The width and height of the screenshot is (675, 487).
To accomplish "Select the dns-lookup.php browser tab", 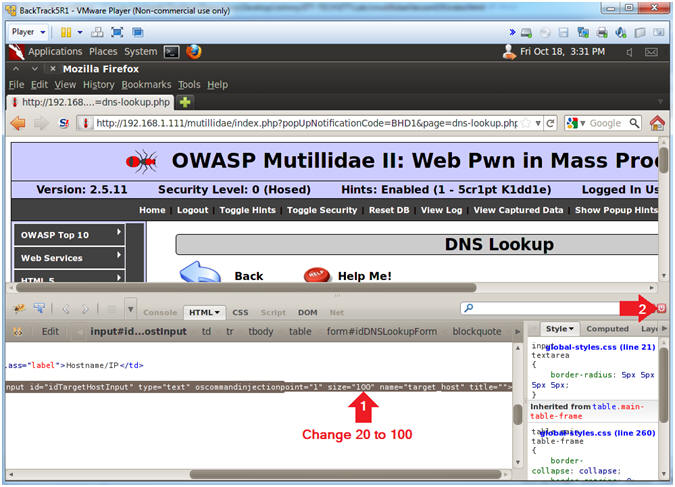I will click(90, 102).
